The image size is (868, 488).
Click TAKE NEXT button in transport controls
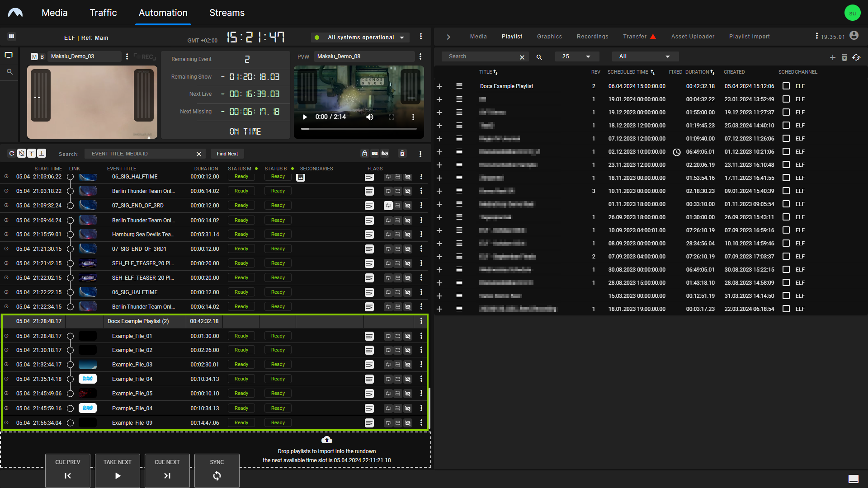point(118,470)
